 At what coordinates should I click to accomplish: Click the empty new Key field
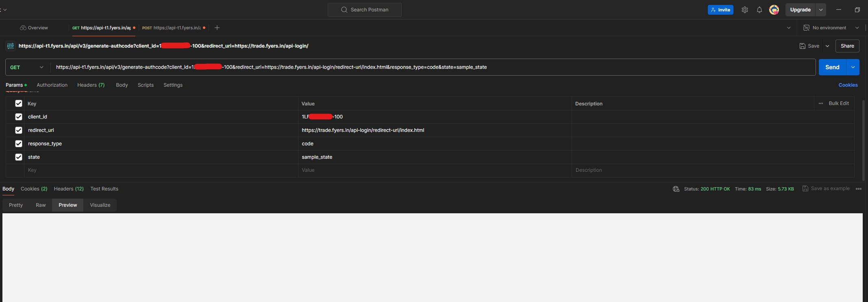[x=161, y=170]
